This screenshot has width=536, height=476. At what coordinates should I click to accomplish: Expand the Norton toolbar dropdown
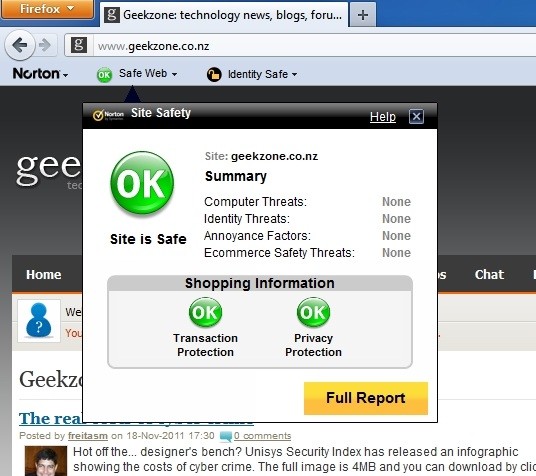click(40, 74)
